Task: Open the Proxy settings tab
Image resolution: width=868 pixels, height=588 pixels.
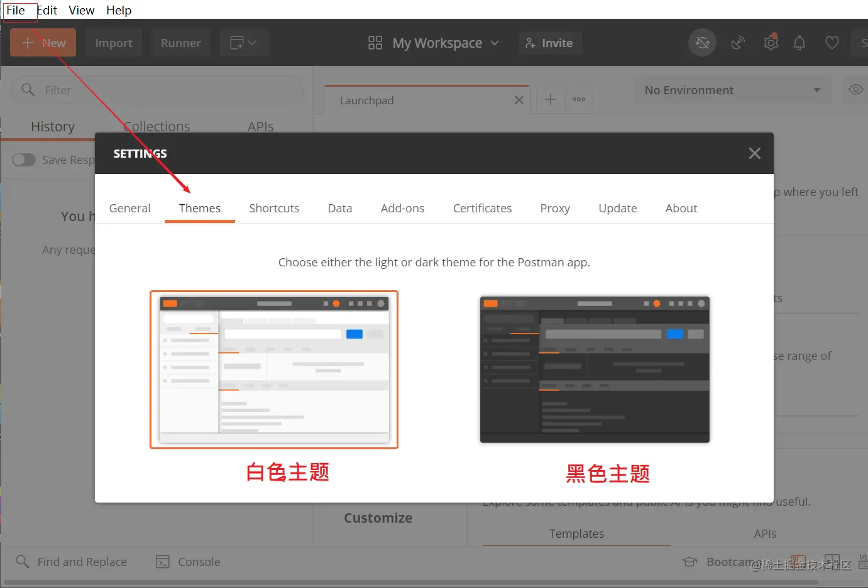Action: (555, 209)
